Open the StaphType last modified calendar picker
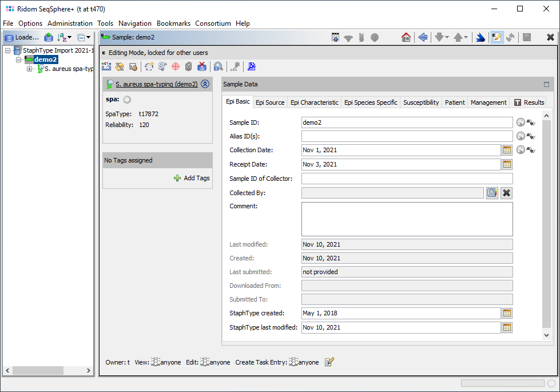Image resolution: width=560 pixels, height=392 pixels. (507, 327)
